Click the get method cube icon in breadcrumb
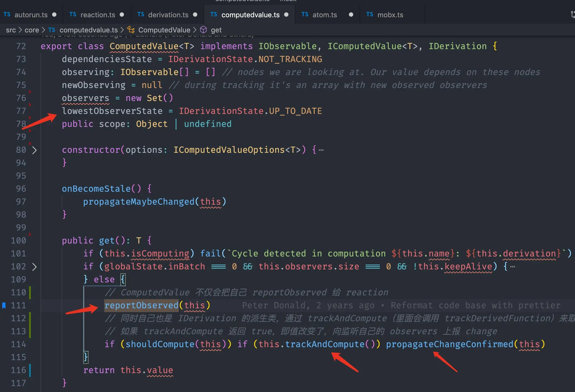Screen dimensions: 575x392 pos(203,30)
